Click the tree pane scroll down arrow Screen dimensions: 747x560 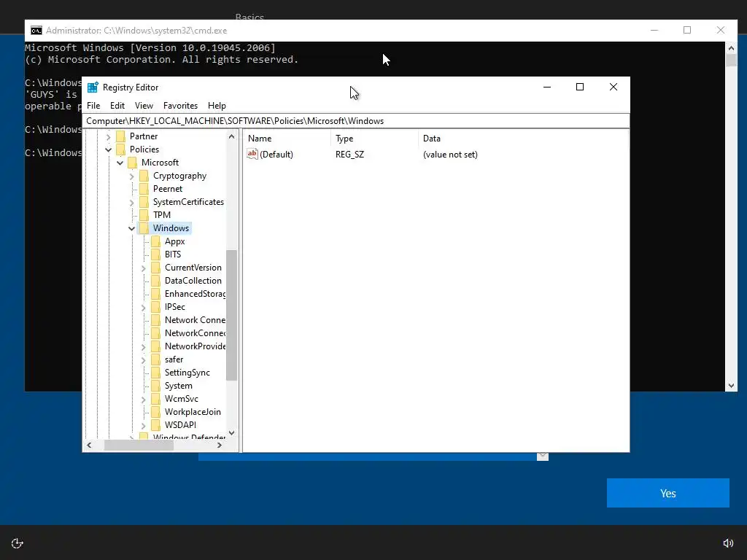231,433
